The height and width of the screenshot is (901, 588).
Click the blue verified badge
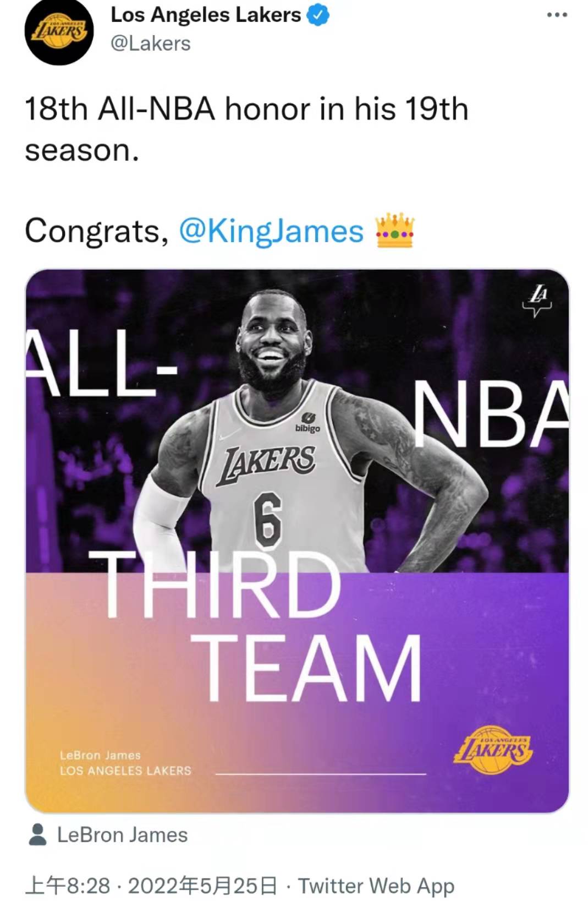[317, 15]
